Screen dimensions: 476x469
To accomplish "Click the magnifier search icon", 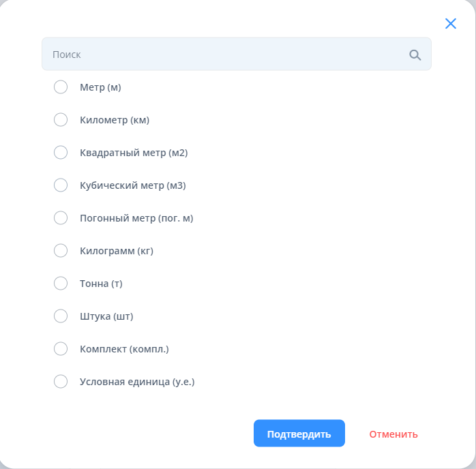I will (415, 55).
